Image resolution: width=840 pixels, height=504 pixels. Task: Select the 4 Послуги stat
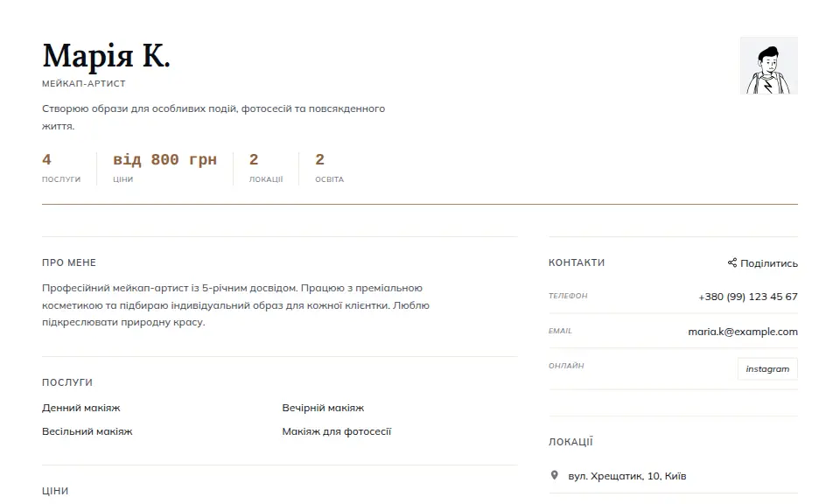click(x=61, y=168)
